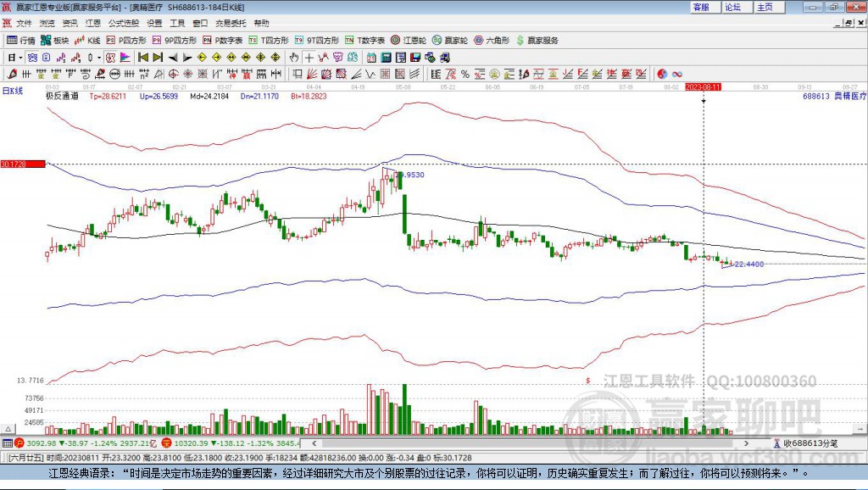Open the 江恩 menu
Image resolution: width=868 pixels, height=490 pixels.
pyautogui.click(x=93, y=23)
